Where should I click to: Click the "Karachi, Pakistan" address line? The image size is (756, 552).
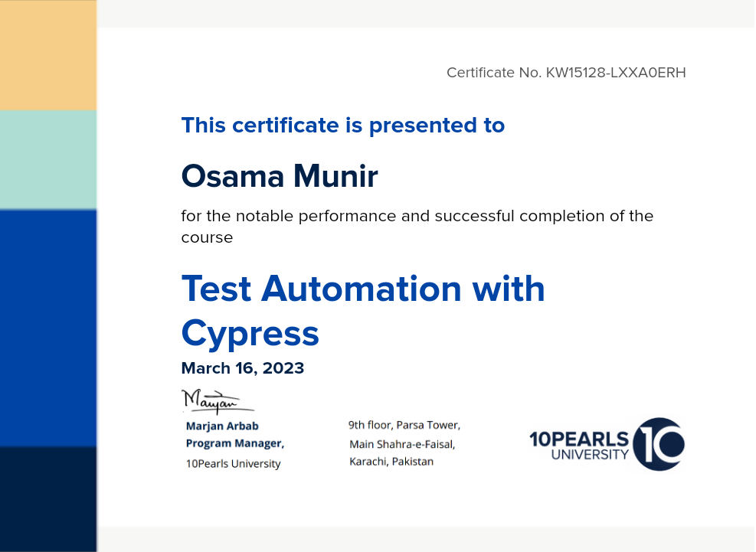(x=391, y=462)
